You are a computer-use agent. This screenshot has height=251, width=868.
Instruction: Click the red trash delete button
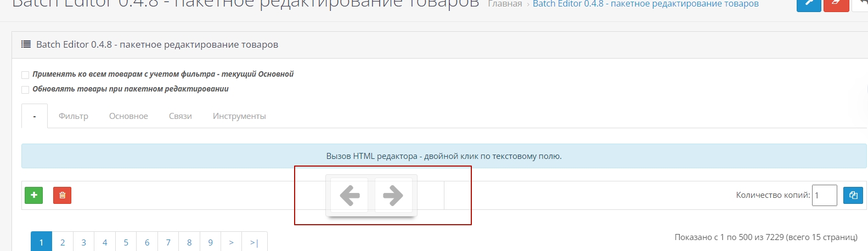tap(62, 195)
